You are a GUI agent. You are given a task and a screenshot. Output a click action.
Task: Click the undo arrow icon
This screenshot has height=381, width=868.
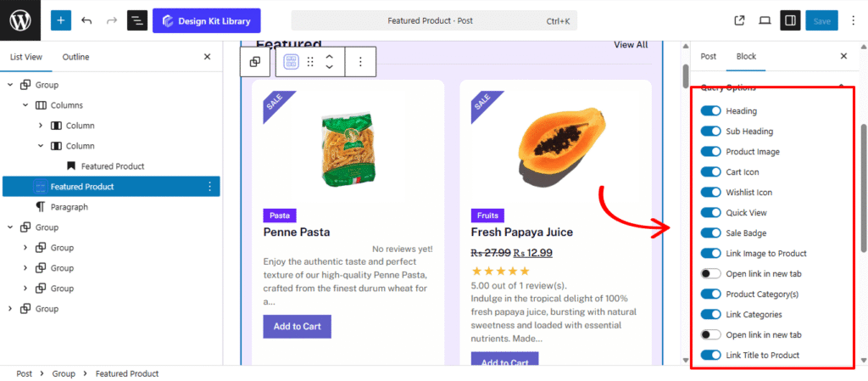click(86, 20)
